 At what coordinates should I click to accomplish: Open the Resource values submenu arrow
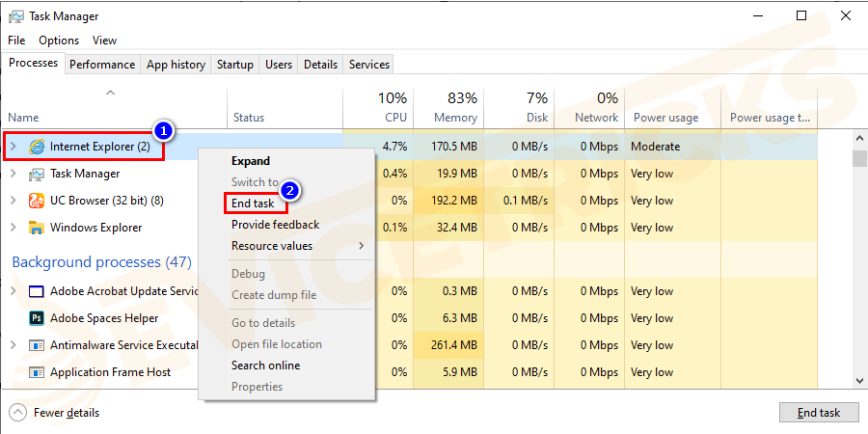click(362, 246)
